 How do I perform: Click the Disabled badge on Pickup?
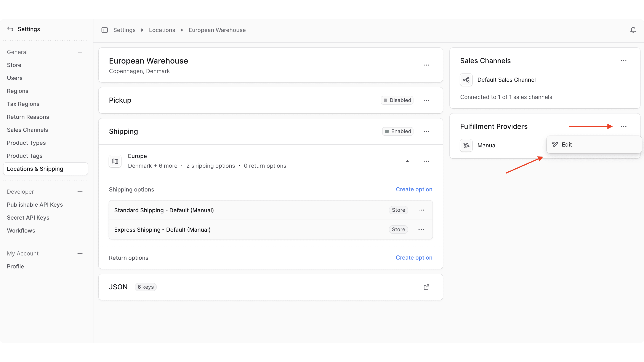pyautogui.click(x=397, y=100)
